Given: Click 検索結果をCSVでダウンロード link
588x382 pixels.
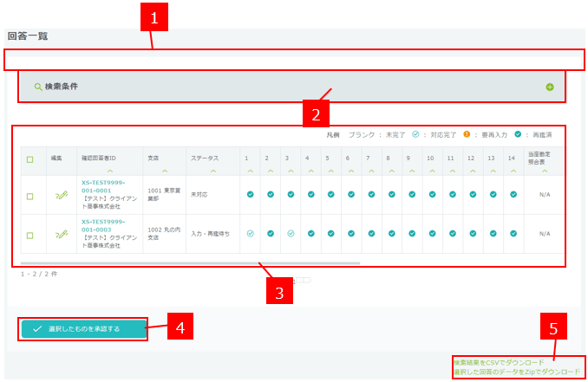Looking at the screenshot, I should (x=499, y=362).
